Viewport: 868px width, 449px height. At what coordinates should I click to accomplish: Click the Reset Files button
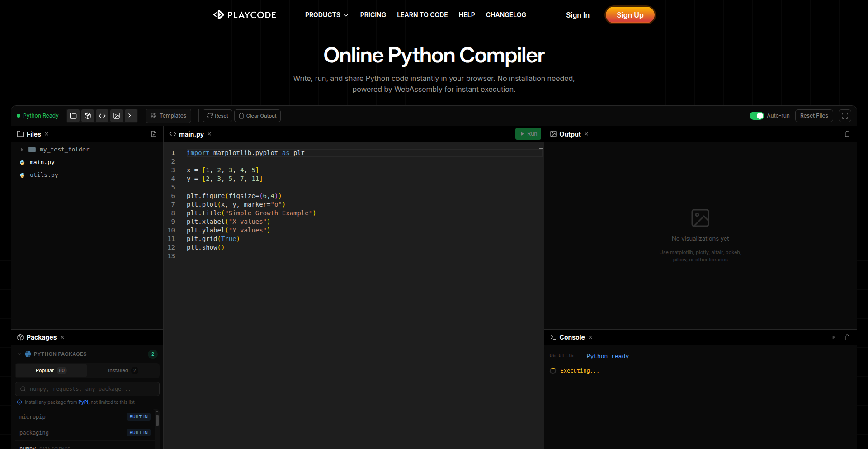click(814, 116)
